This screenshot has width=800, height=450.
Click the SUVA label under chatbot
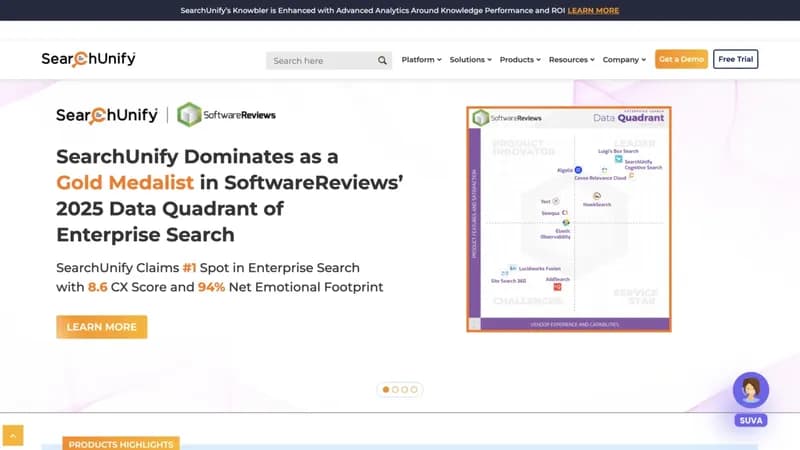(751, 420)
